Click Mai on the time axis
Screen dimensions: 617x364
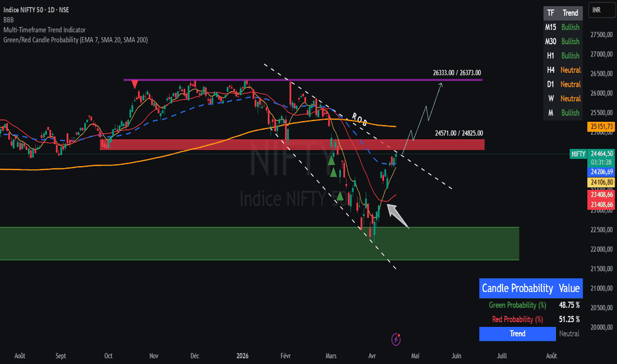(415, 356)
